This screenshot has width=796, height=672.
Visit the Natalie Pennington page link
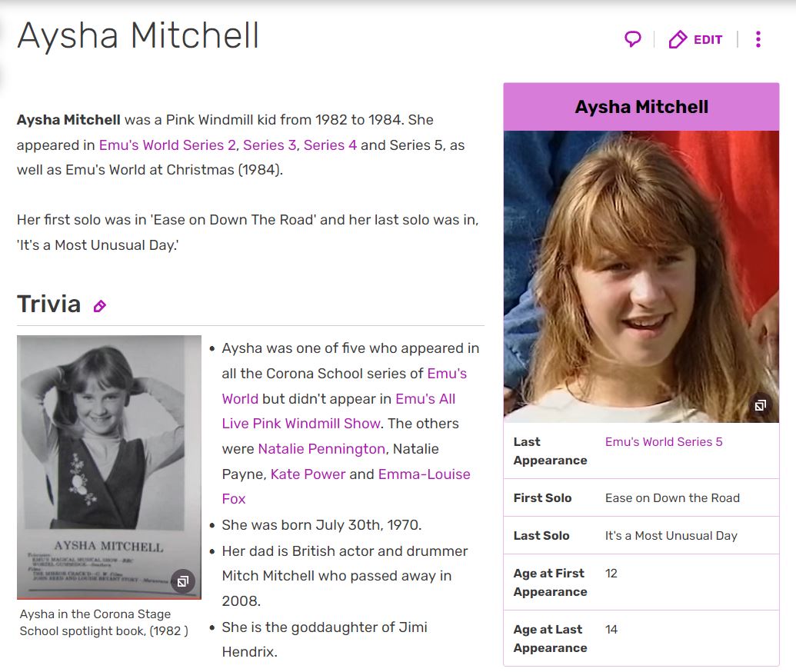point(321,449)
